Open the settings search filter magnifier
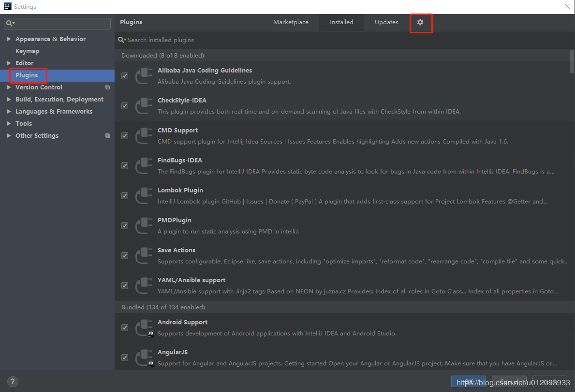The image size is (575, 392). [x=9, y=23]
